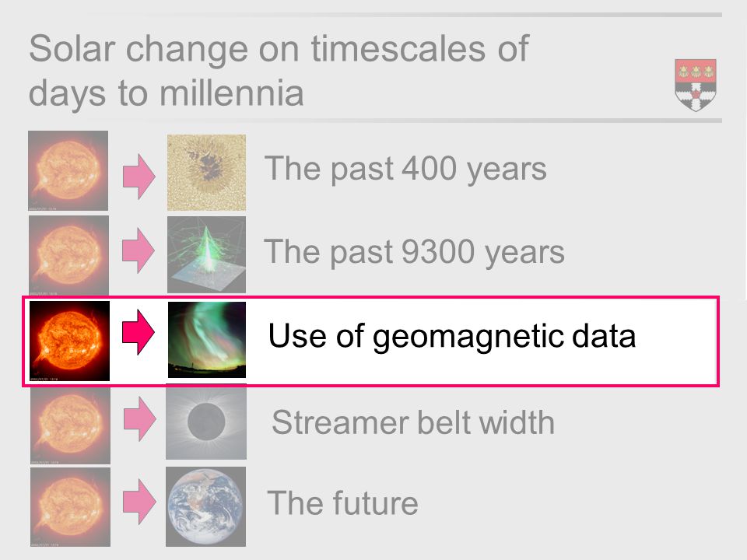The height and width of the screenshot is (560, 747).
Task: Click 'Use of geomagnetic data' highlighted title
Action: (x=452, y=336)
